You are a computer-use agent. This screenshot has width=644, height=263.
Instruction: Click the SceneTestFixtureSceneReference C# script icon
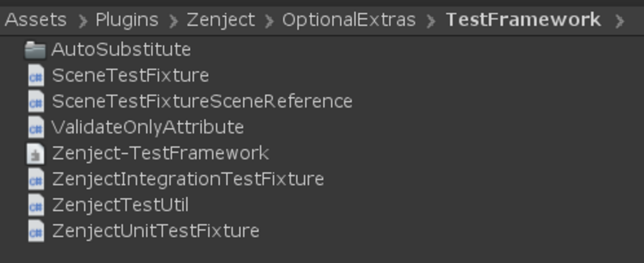(x=36, y=102)
